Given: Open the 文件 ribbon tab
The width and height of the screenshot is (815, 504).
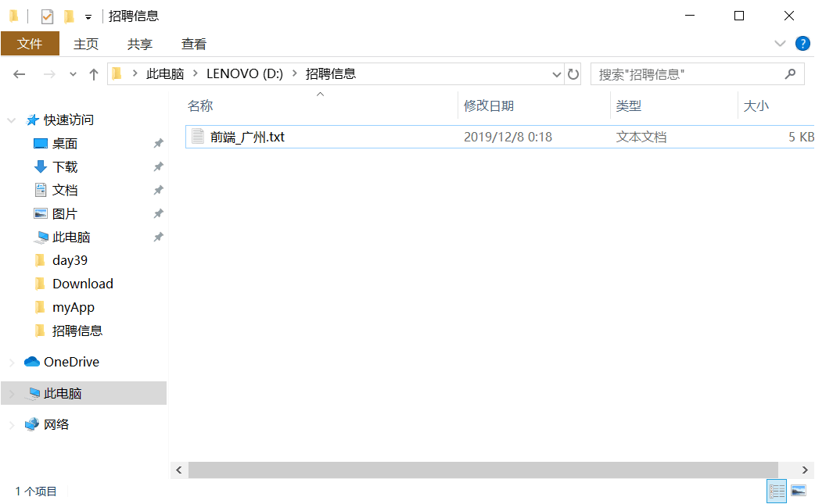Looking at the screenshot, I should click(x=30, y=44).
